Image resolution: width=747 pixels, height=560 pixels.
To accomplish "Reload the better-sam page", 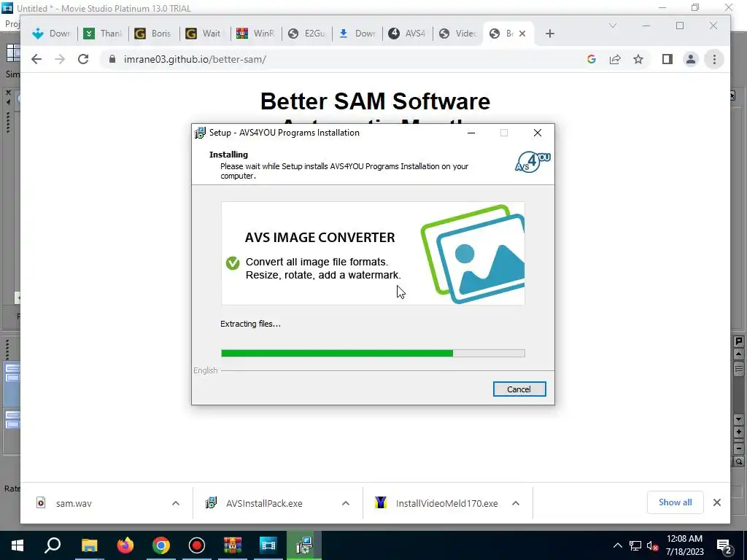I will 83,59.
